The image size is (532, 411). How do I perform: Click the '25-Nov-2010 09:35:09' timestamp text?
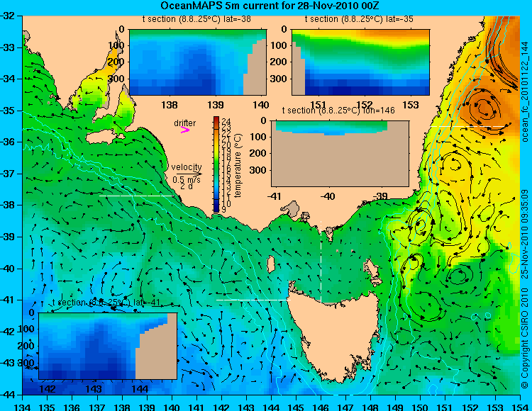[524, 234]
